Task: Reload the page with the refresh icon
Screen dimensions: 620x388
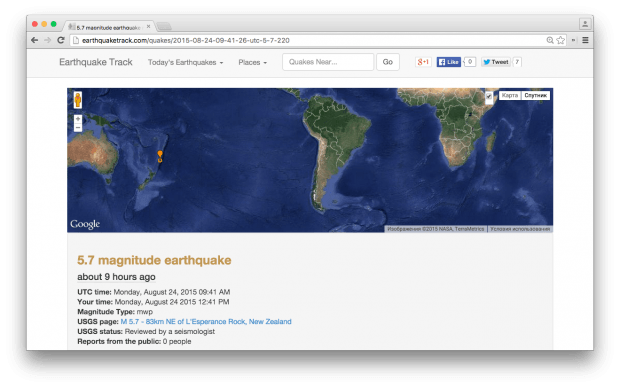Action: click(61, 40)
